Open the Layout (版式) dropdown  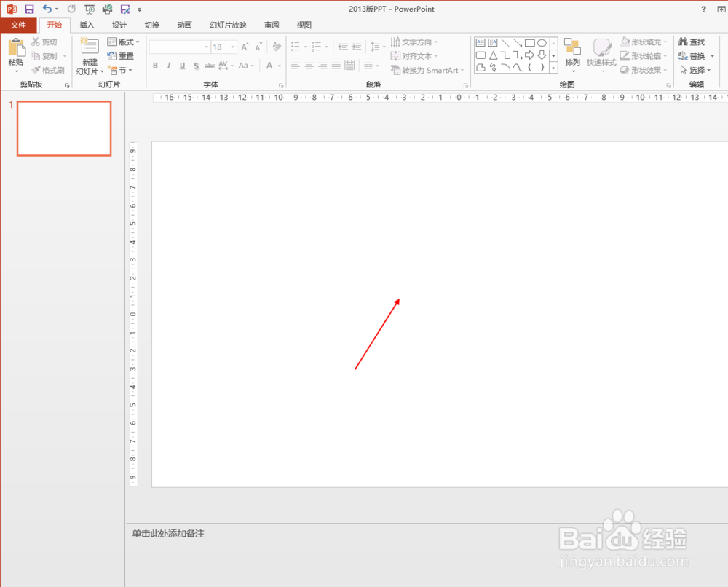(x=123, y=42)
